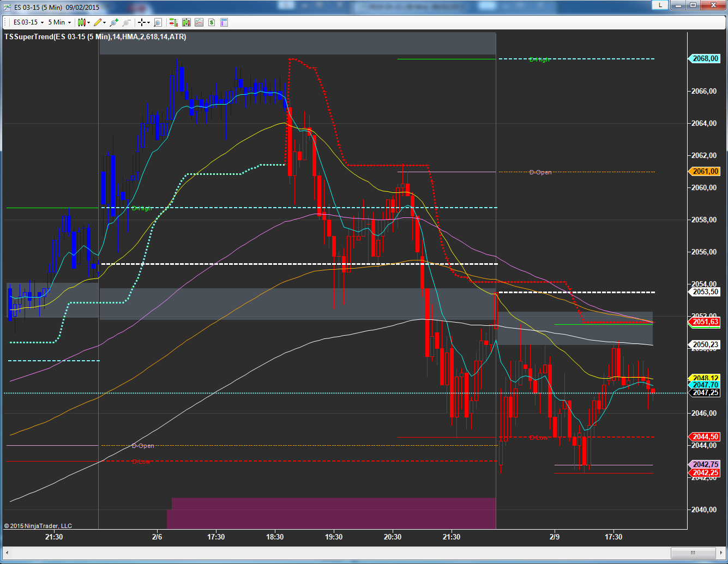Click the 2060,00 price axis label
This screenshot has height=564, width=728.
[705, 187]
